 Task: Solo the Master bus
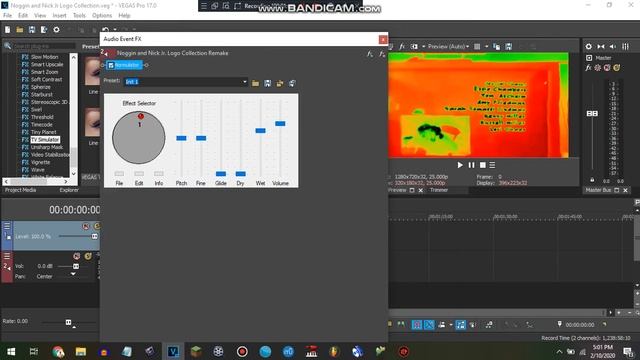617,68
